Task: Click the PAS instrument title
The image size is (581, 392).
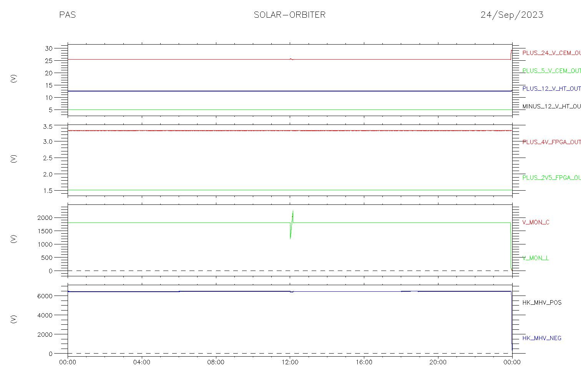Action: (68, 15)
